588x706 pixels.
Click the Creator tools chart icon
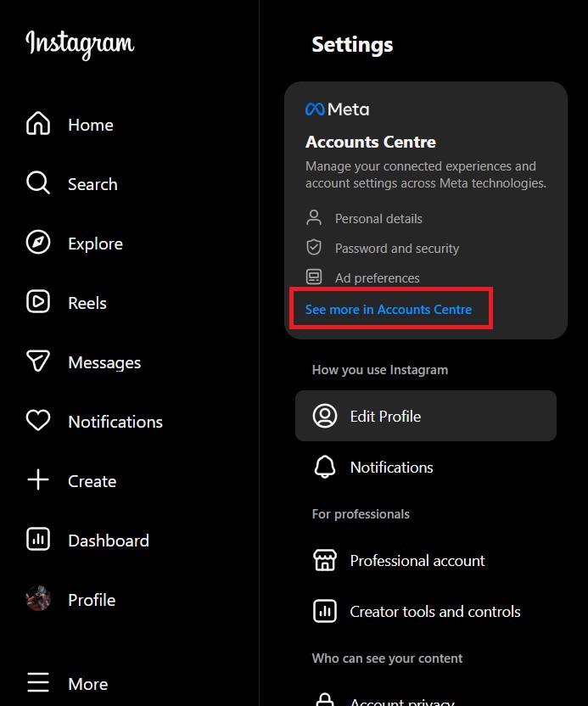[x=325, y=611]
